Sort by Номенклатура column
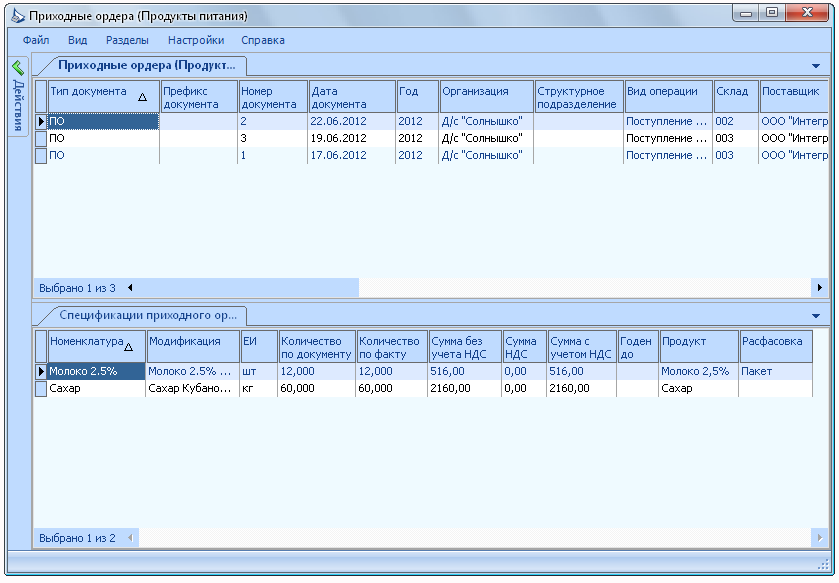Viewport: 839px width, 583px height. click(97, 346)
